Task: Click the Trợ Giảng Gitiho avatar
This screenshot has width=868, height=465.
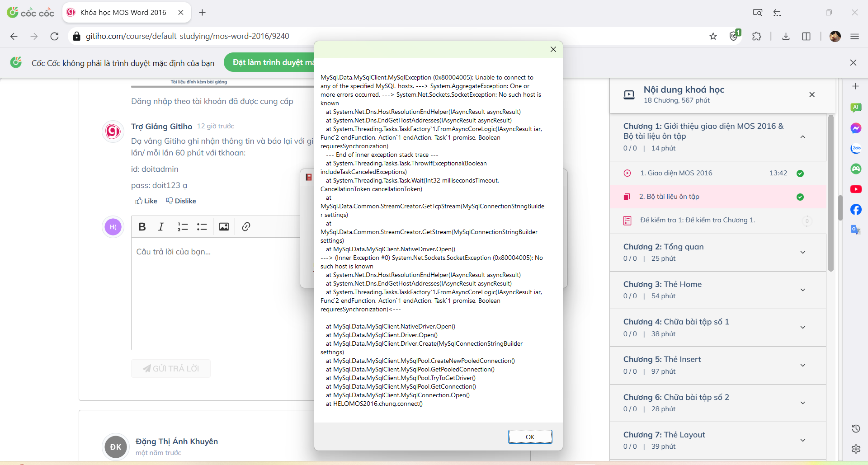Action: (113, 132)
